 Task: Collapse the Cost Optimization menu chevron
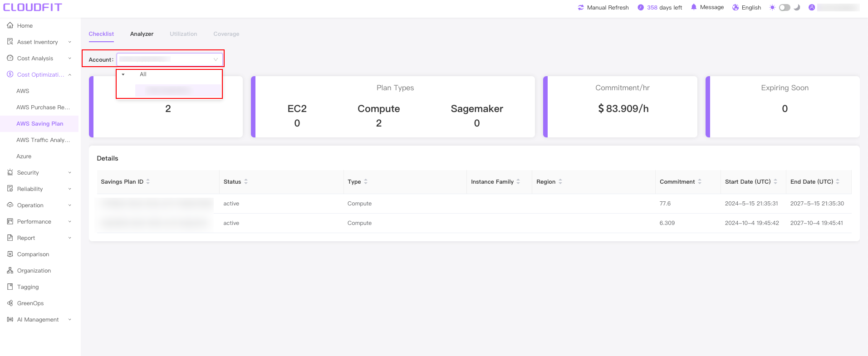tap(70, 75)
